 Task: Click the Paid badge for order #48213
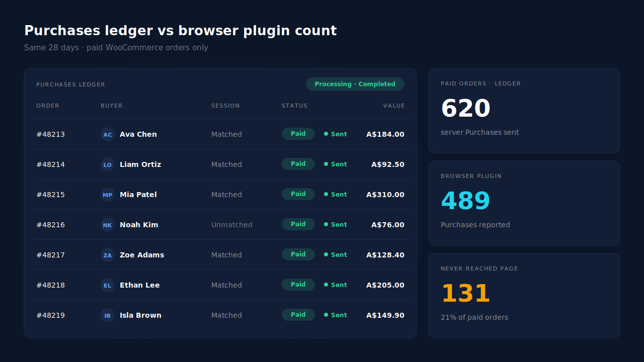pyautogui.click(x=298, y=134)
